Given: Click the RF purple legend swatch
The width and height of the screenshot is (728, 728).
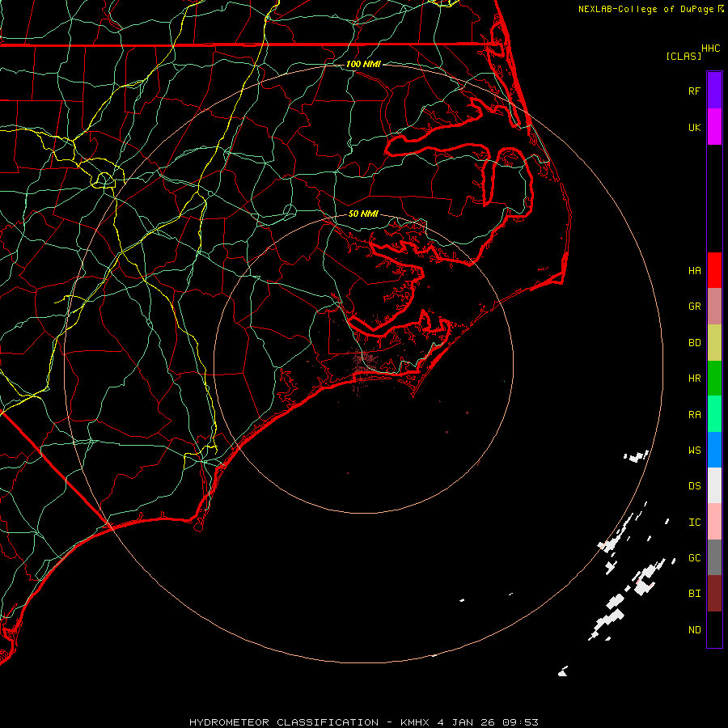Looking at the screenshot, I should pyautogui.click(x=714, y=91).
